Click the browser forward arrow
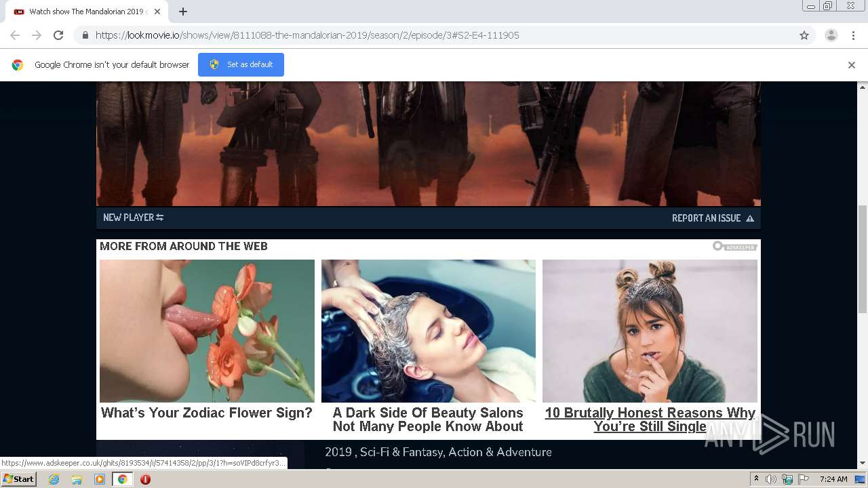868x488 pixels. click(37, 35)
